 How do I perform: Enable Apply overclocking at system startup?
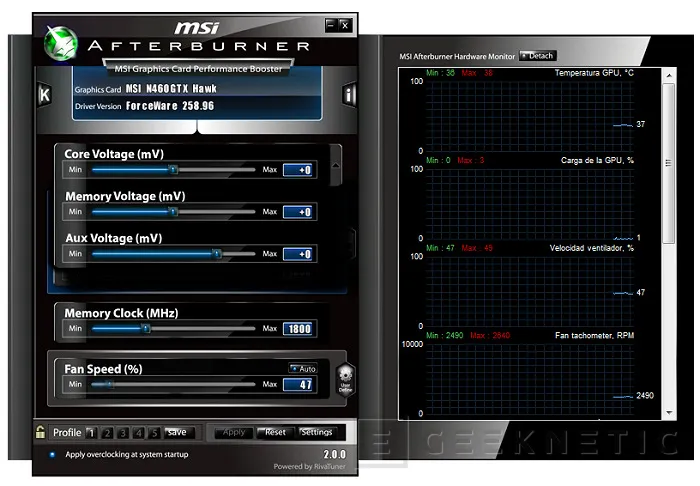click(52, 454)
